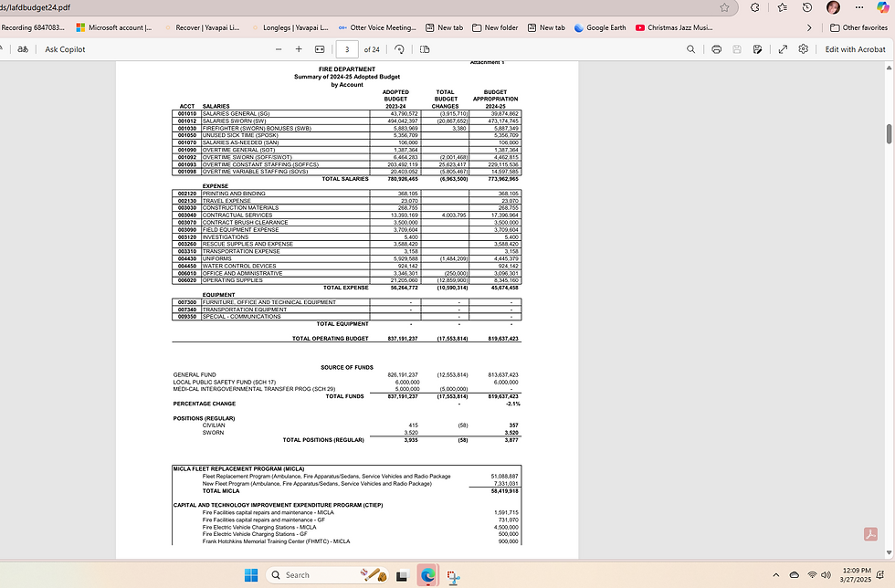This screenshot has height=588, width=895.
Task: Click the 'OPERATING SUPPLIES' row text
Action: [x=233, y=280]
